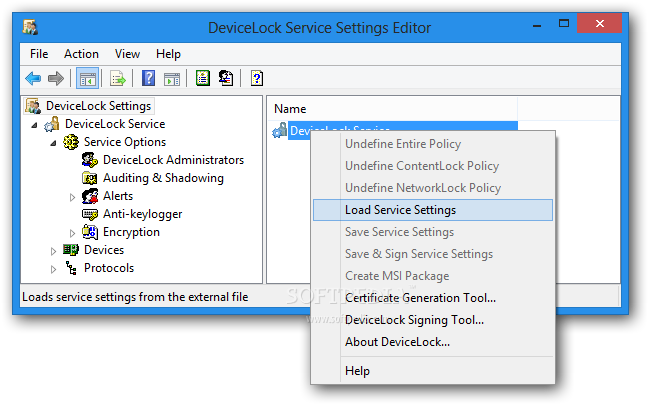Viewport: 649px width, 405px height.
Task: Expand the Protocols tree node
Action: pyautogui.click(x=53, y=270)
